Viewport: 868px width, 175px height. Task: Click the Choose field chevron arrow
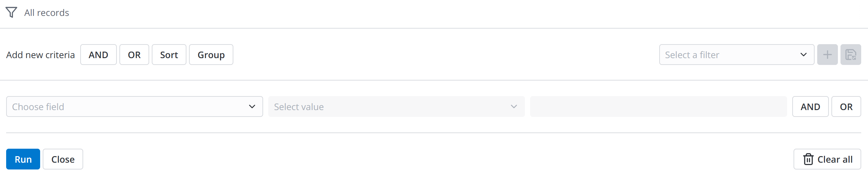click(x=252, y=107)
